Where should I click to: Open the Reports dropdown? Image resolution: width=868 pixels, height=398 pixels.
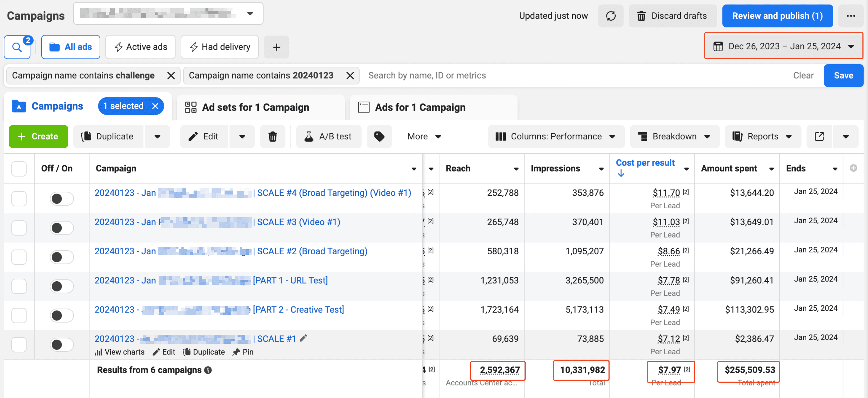click(763, 136)
